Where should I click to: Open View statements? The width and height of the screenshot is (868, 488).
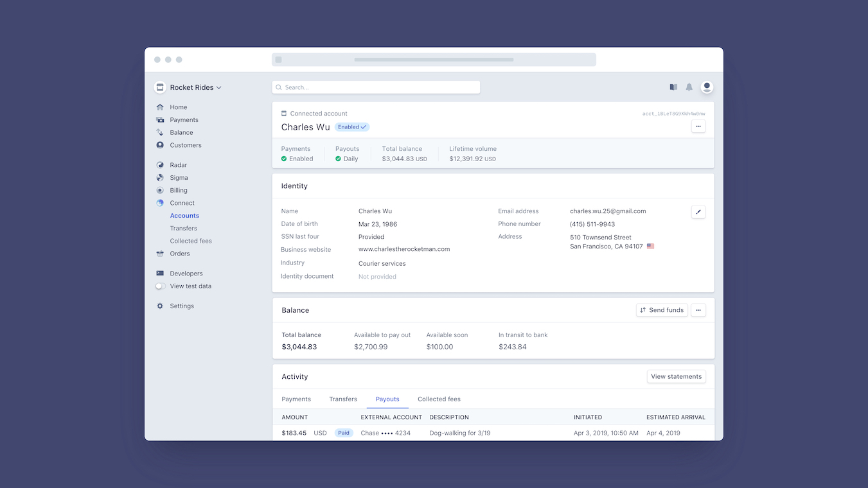click(676, 376)
